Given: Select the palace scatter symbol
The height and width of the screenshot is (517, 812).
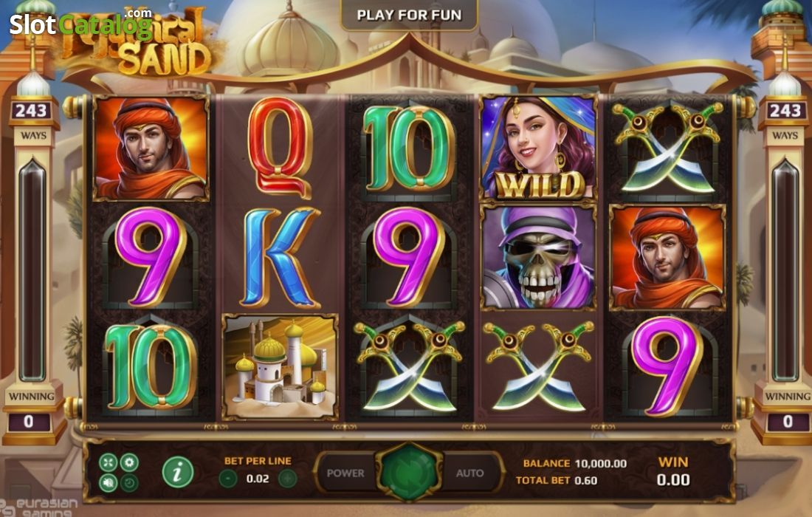Looking at the screenshot, I should click(x=281, y=366).
